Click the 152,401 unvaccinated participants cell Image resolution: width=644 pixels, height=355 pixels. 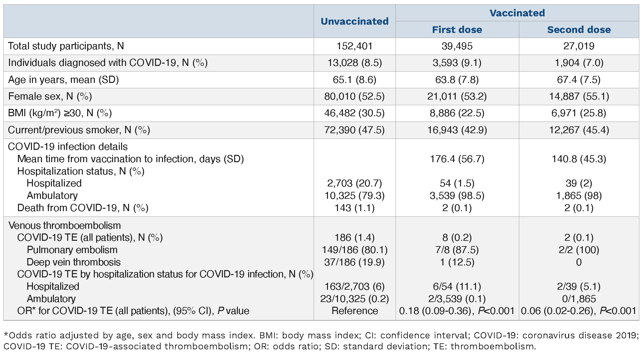tap(354, 46)
